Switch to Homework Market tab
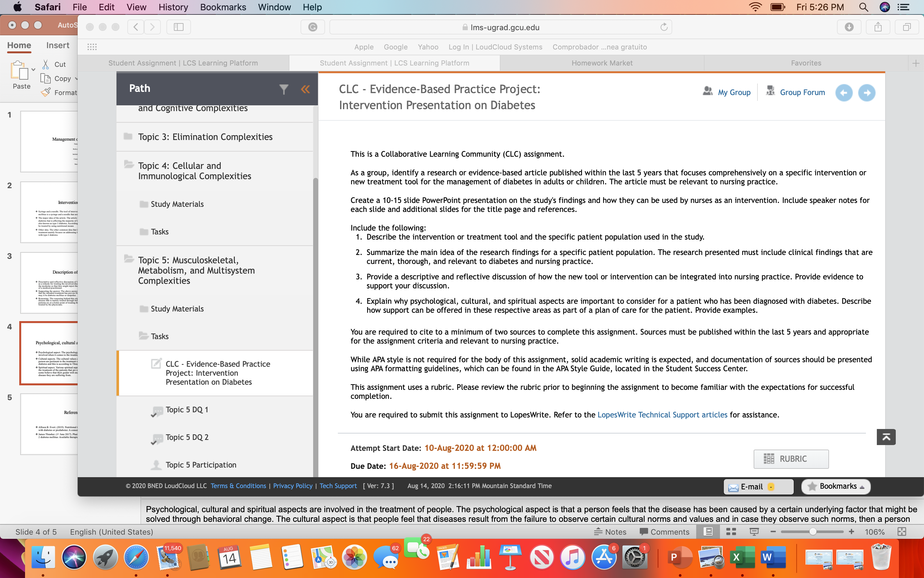 pyautogui.click(x=602, y=63)
